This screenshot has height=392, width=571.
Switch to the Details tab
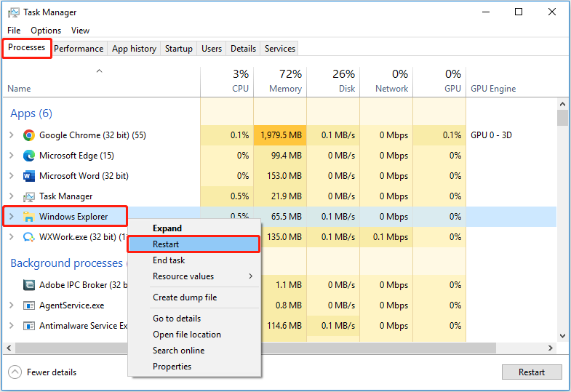pos(243,49)
